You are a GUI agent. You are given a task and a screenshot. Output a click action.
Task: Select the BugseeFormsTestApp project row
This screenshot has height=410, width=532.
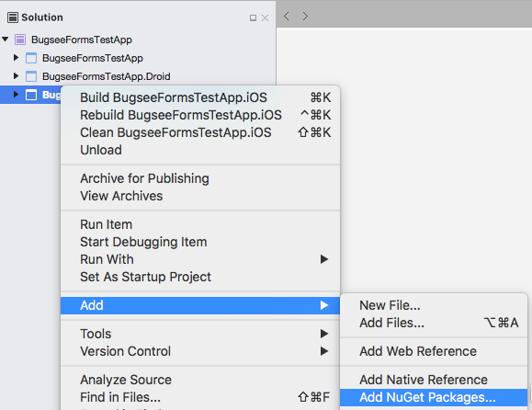(138, 58)
